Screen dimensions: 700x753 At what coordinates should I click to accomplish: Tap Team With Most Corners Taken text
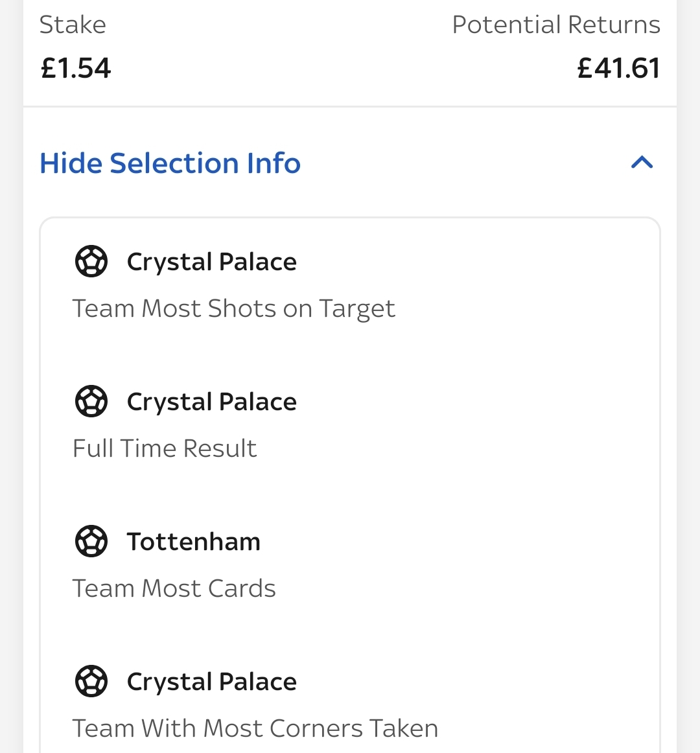pos(255,728)
